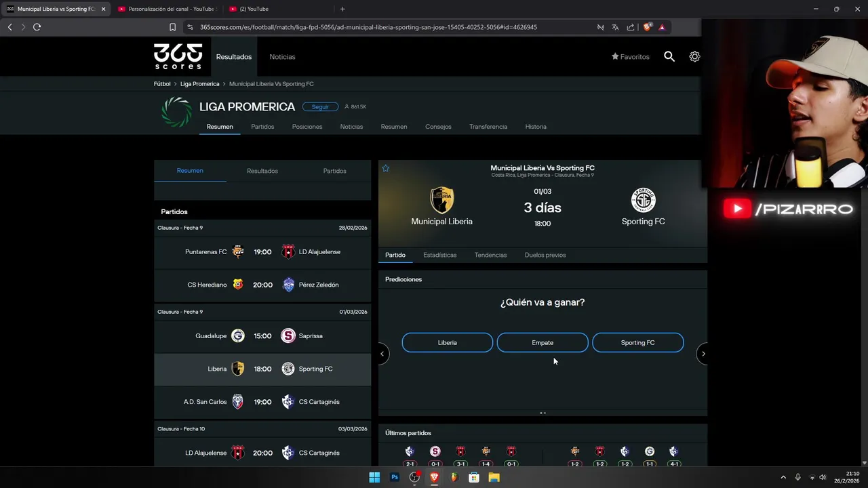Image resolution: width=868 pixels, height=488 pixels.
Task: Reload the page with refresh icon
Action: pos(37,27)
